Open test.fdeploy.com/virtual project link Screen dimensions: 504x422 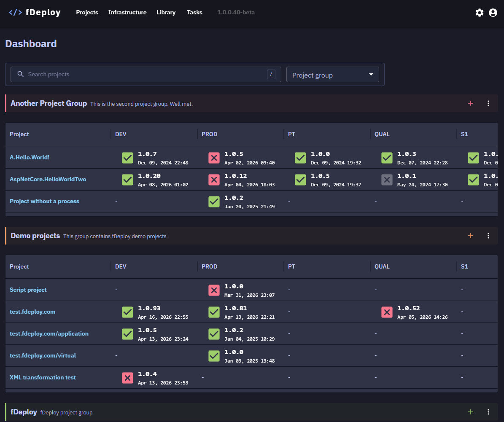tap(43, 355)
